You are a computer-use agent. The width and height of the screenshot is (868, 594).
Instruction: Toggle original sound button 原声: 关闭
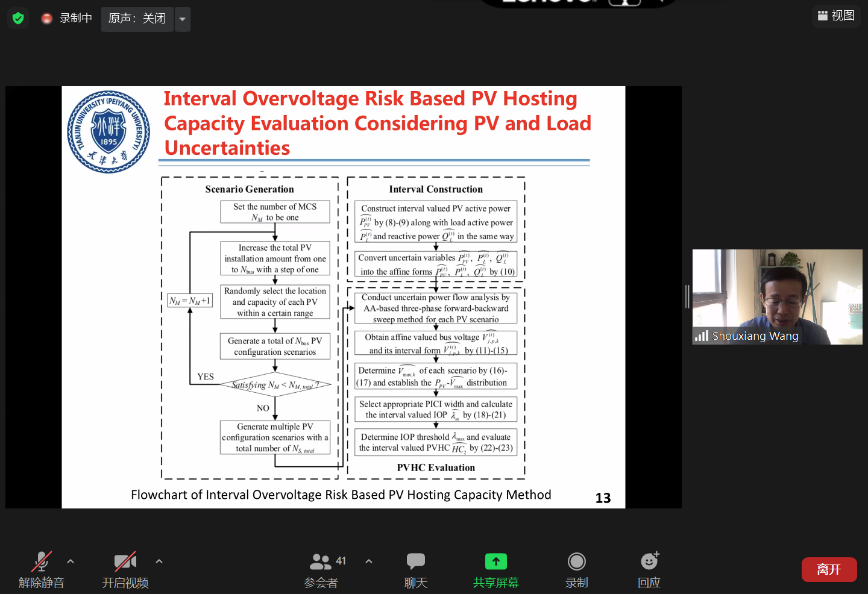tap(137, 19)
